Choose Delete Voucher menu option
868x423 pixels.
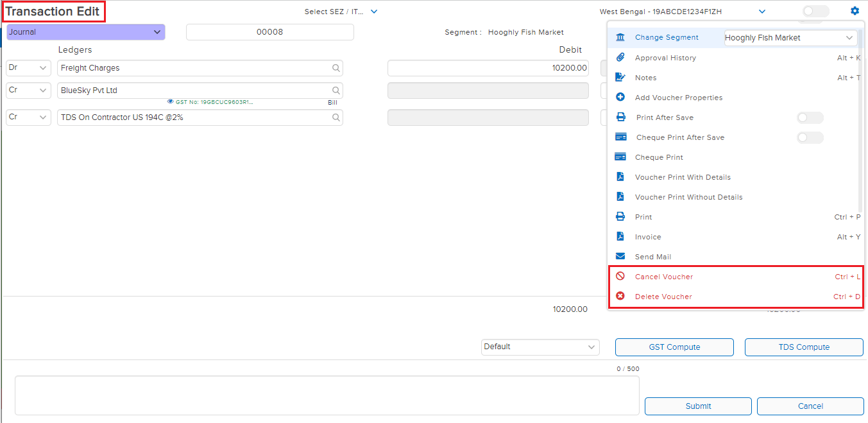pyautogui.click(x=663, y=297)
